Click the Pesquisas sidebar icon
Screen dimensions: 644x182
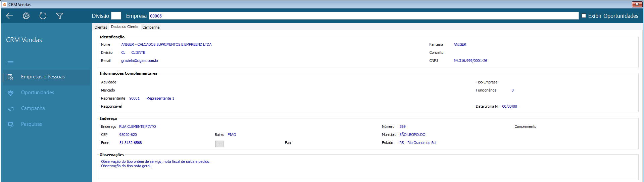10,124
